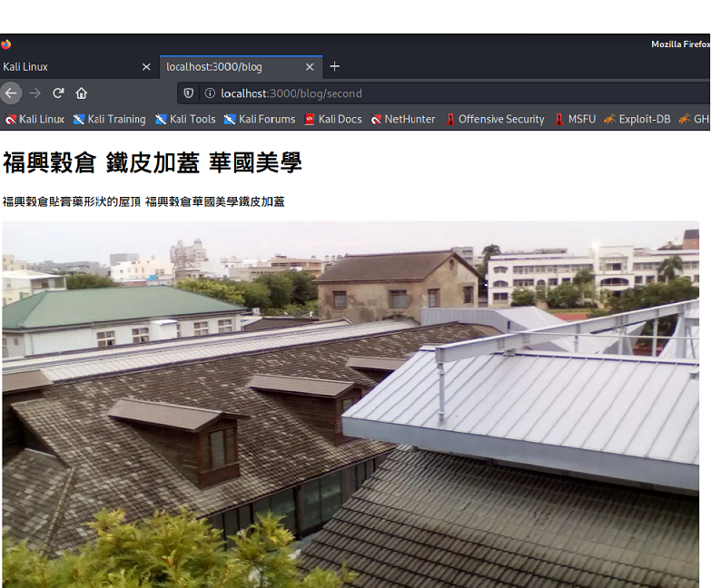Open the Kali Forums bookmark
The width and height of the screenshot is (711, 588).
(260, 119)
